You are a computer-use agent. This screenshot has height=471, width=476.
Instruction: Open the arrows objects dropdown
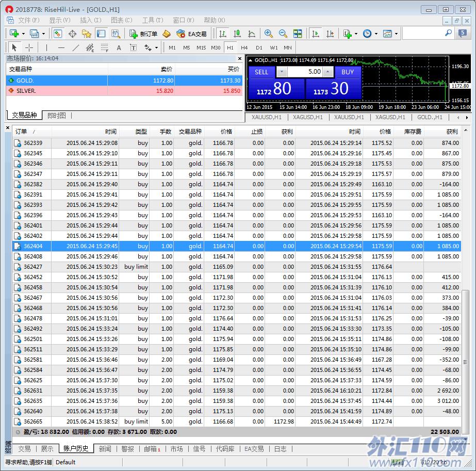(156, 47)
